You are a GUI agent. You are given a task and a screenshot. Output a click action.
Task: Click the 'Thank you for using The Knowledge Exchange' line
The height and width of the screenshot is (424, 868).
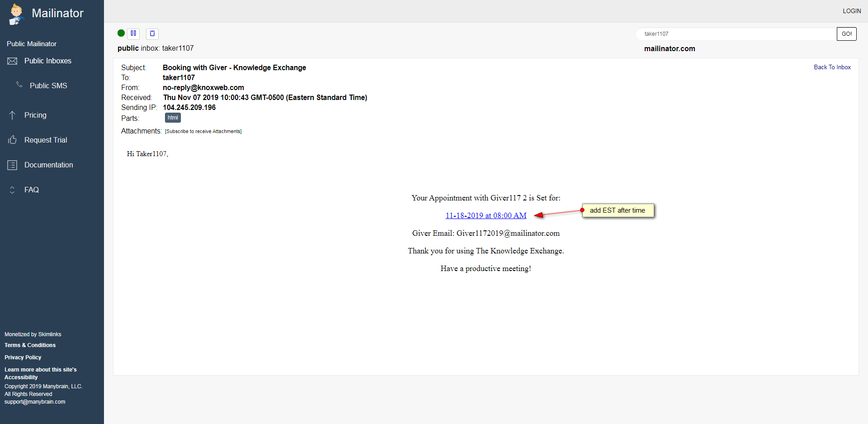click(486, 251)
